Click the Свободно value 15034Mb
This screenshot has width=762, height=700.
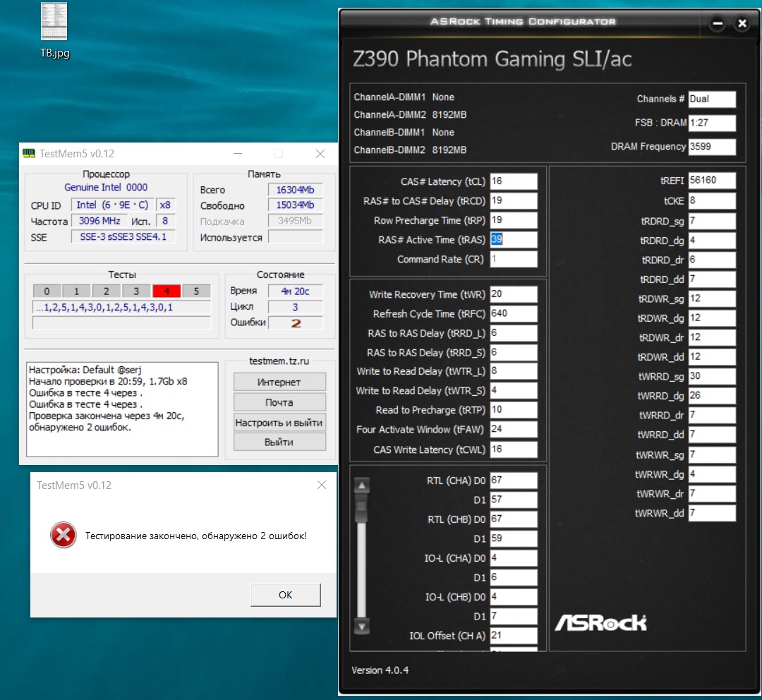(x=296, y=205)
